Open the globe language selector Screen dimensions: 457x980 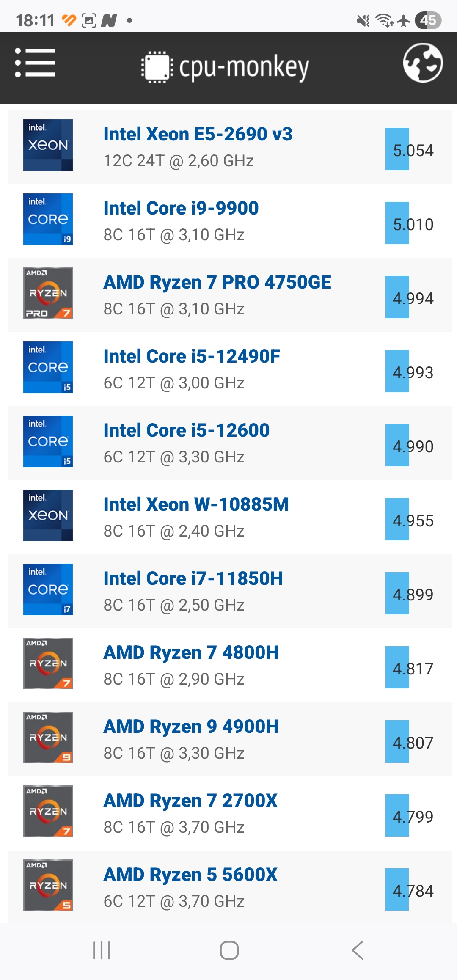point(423,63)
